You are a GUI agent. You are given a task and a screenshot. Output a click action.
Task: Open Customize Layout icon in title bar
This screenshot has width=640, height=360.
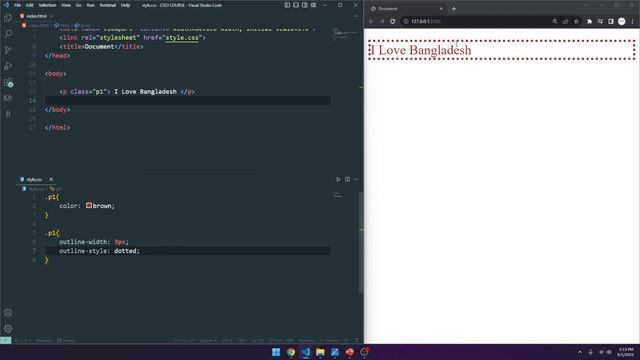(x=313, y=5)
